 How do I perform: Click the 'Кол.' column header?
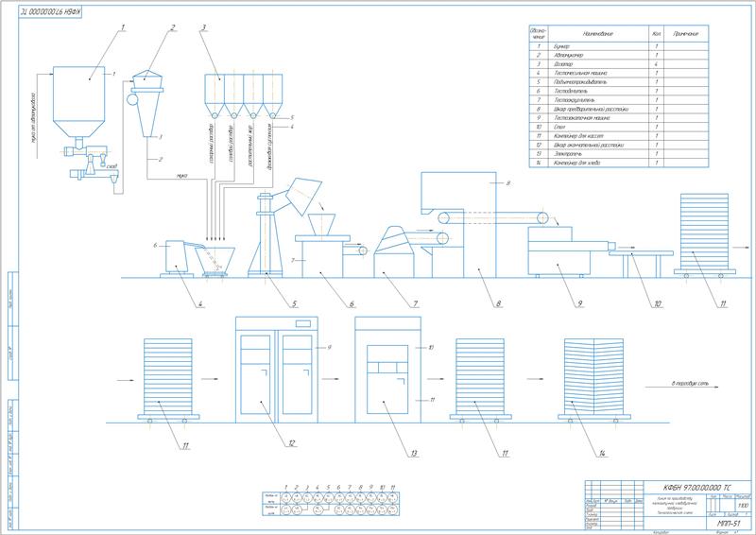click(x=656, y=34)
